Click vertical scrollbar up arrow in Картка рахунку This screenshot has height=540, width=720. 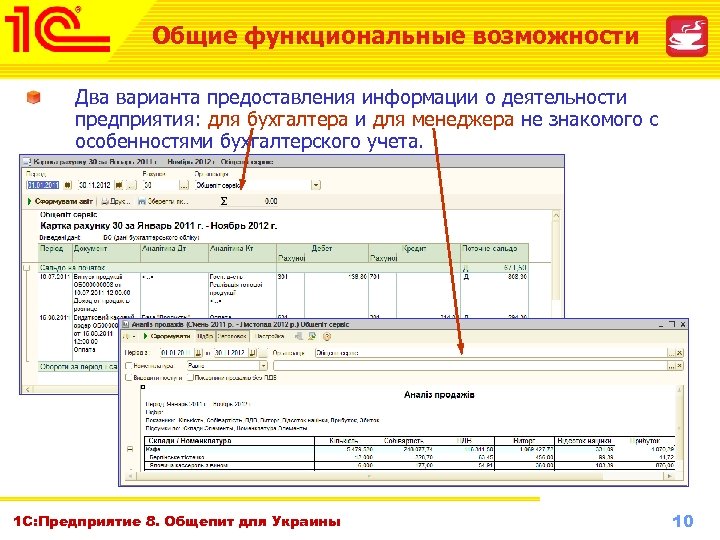pyautogui.click(x=556, y=215)
